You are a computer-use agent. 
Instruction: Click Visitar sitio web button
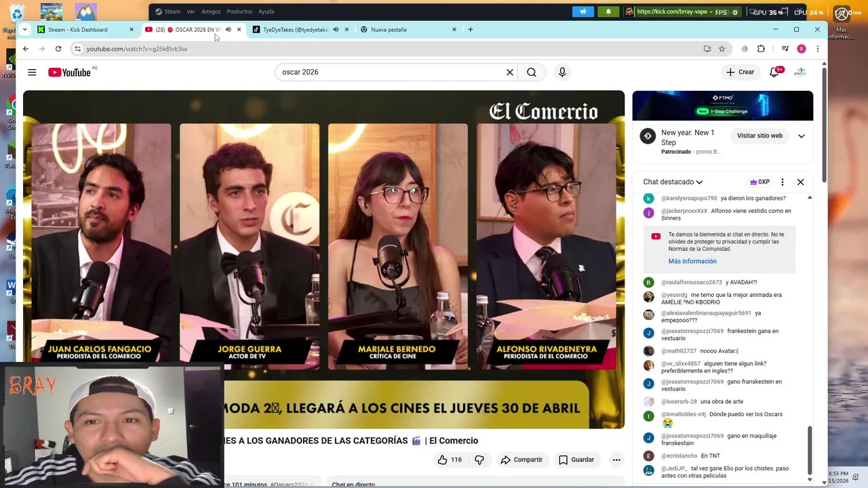759,136
